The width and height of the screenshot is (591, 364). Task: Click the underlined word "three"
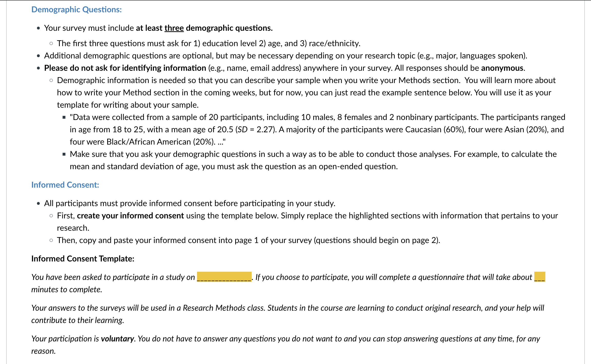[174, 28]
